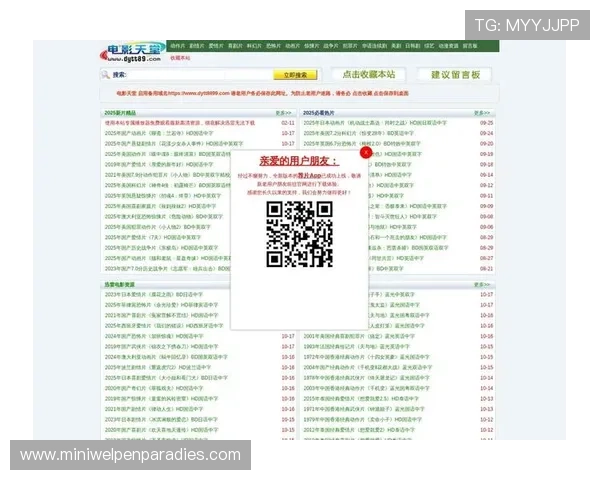Open the 犯罪片 navigation item

350,46
